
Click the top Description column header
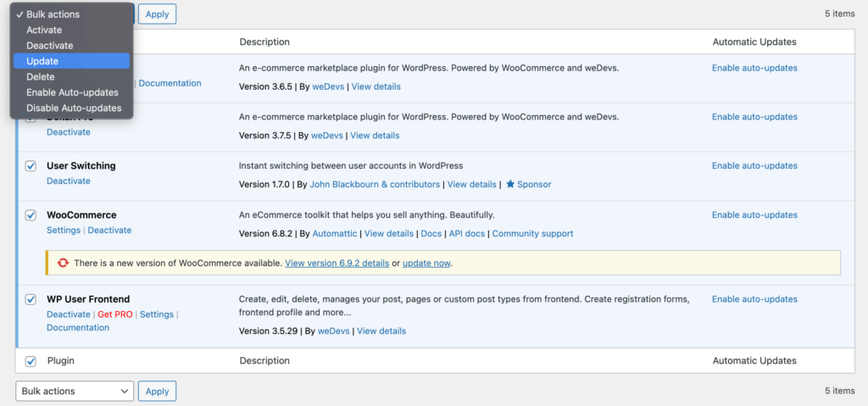(x=264, y=42)
